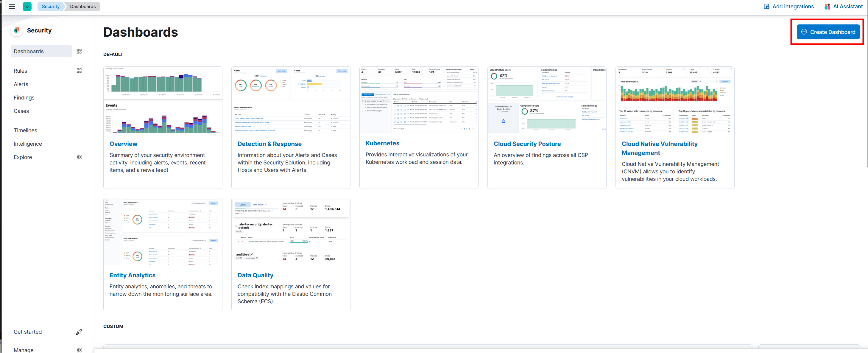
Task: Click the CUSTOM section label
Action: tap(113, 326)
